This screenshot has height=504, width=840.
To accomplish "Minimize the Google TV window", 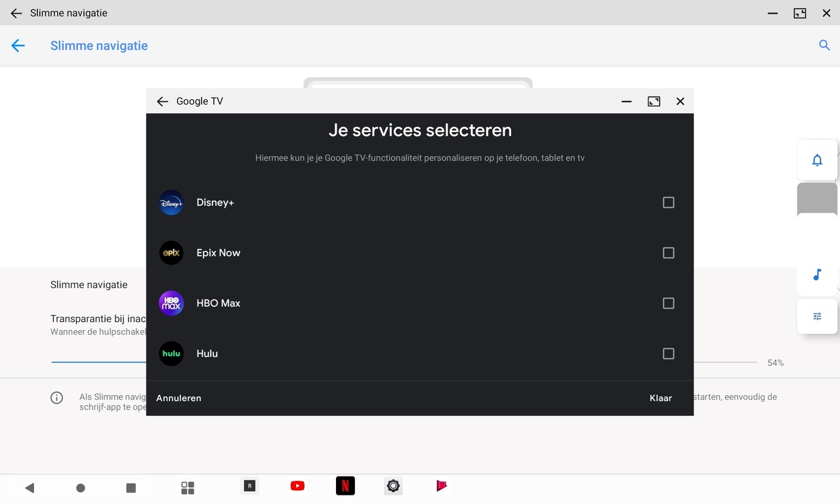I will click(627, 101).
